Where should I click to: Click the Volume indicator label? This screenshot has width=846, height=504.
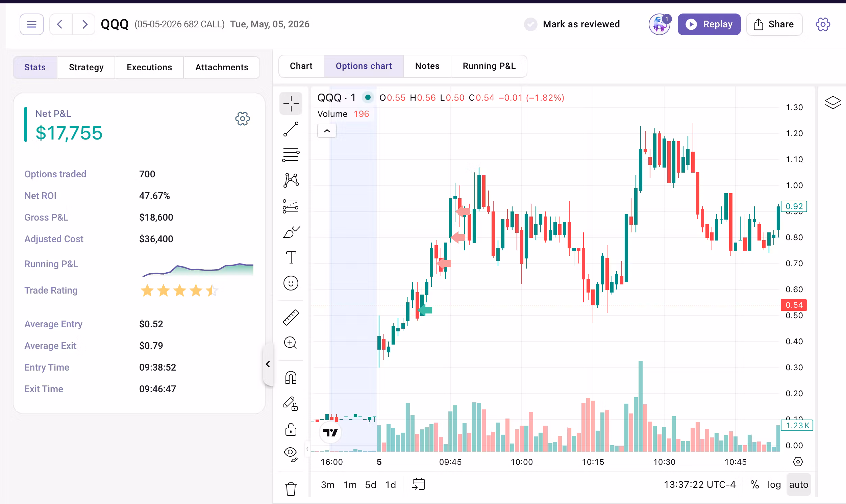pos(332,114)
